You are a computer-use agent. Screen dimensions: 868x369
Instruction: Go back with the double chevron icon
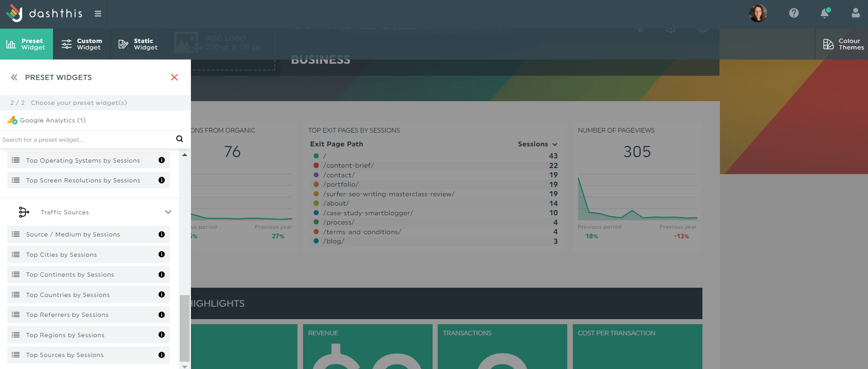coord(14,78)
